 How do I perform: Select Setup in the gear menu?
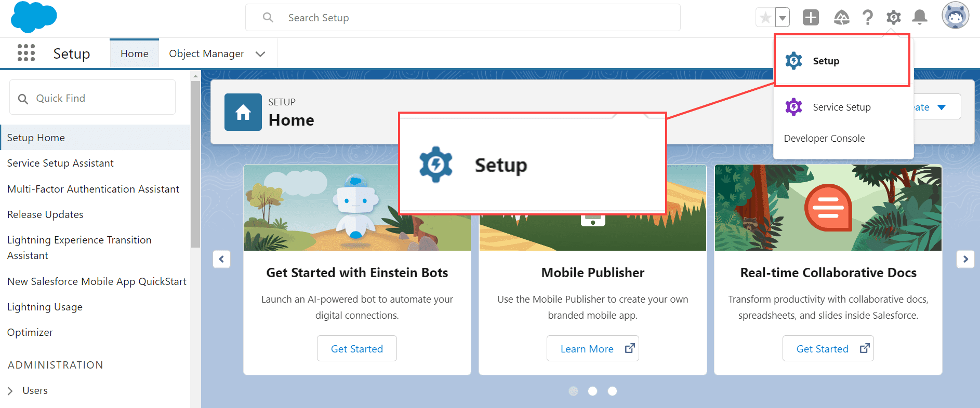(842, 61)
